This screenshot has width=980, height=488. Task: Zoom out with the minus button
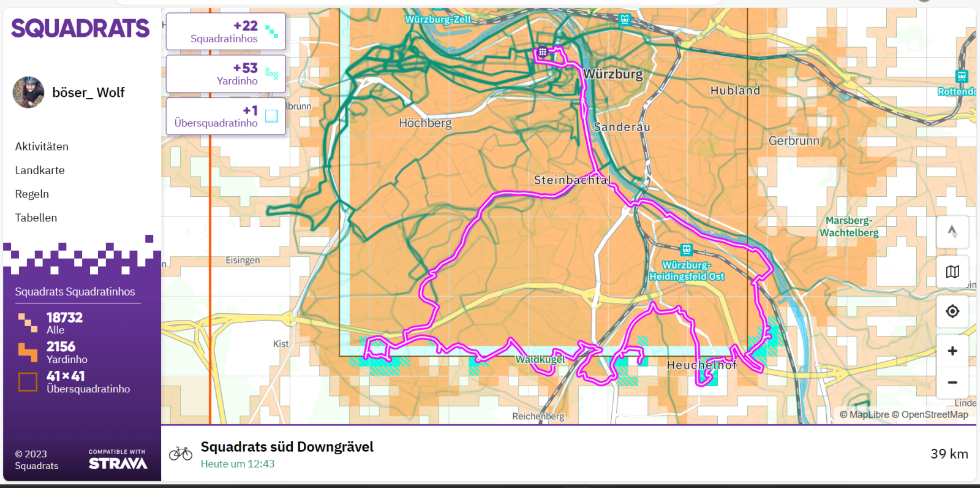[x=952, y=383]
